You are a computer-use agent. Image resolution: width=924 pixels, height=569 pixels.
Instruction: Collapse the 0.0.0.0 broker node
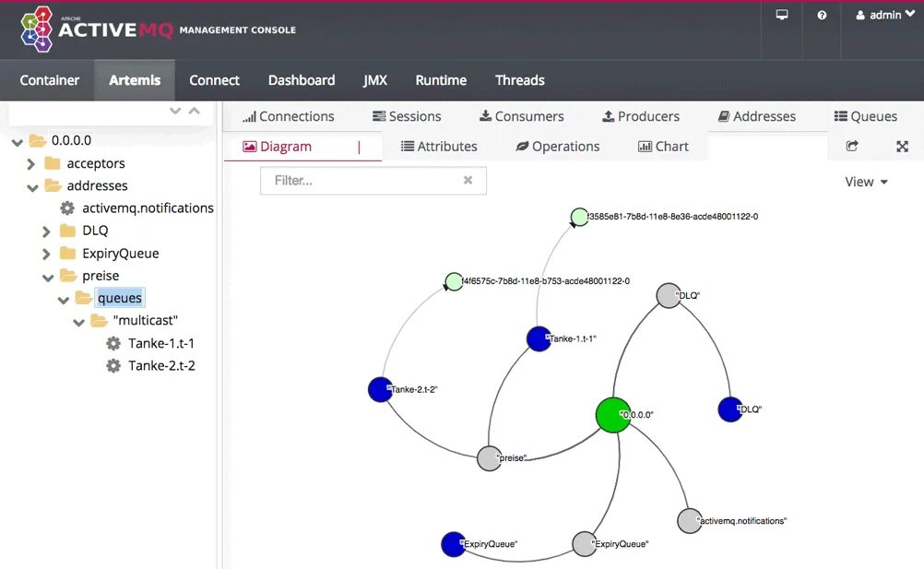coord(18,142)
